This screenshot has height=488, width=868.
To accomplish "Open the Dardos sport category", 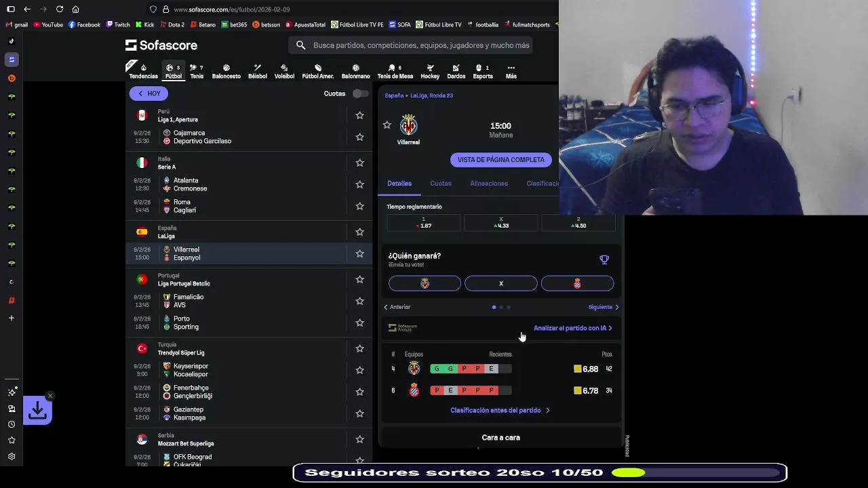I will 456,71.
